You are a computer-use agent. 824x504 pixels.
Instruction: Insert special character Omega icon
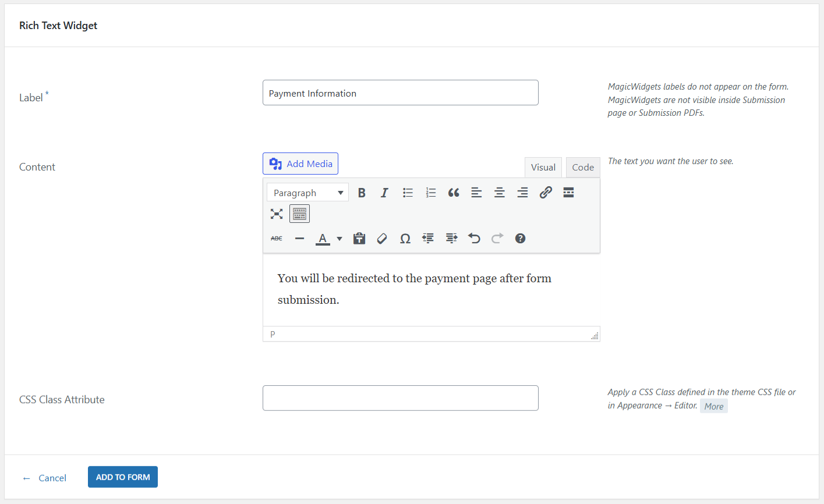(405, 239)
